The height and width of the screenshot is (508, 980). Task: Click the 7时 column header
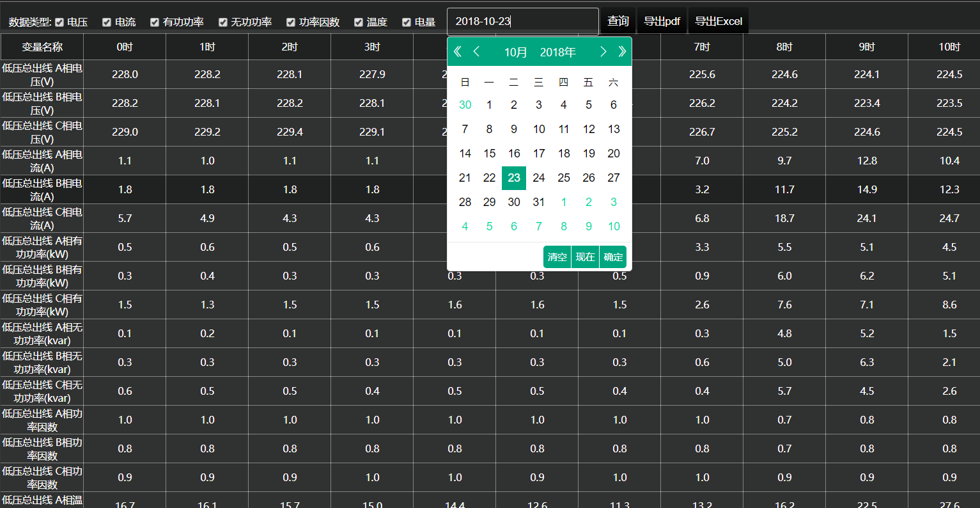[702, 47]
